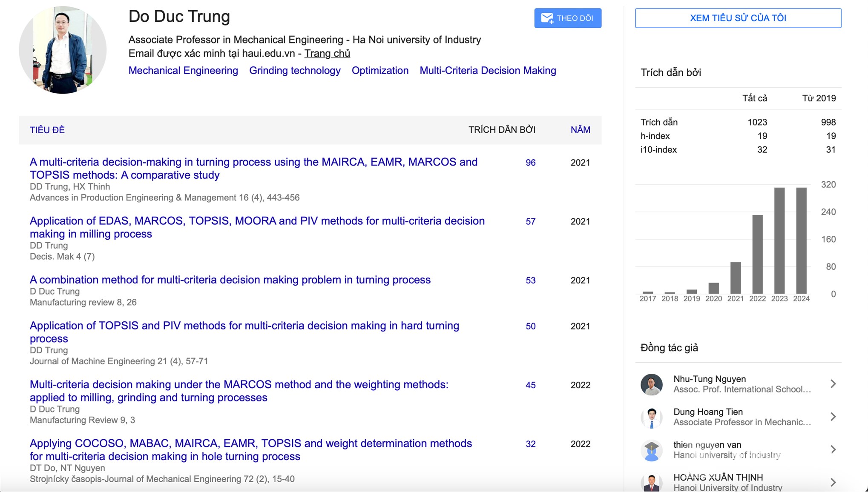
Task: Open Nhu-Tung Nguyen's avatar picture
Action: pos(651,384)
